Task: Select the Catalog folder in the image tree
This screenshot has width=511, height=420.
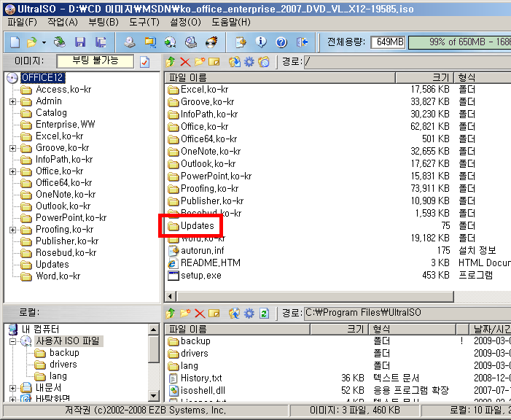Action: click(51, 112)
